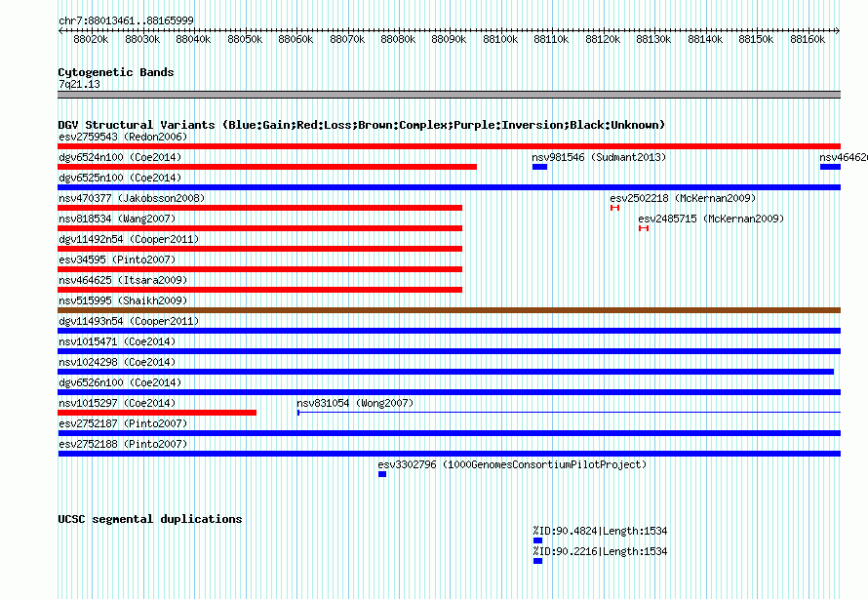This screenshot has height=599, width=868.
Task: Click the UCSC segmental duplications track title
Action: [150, 519]
